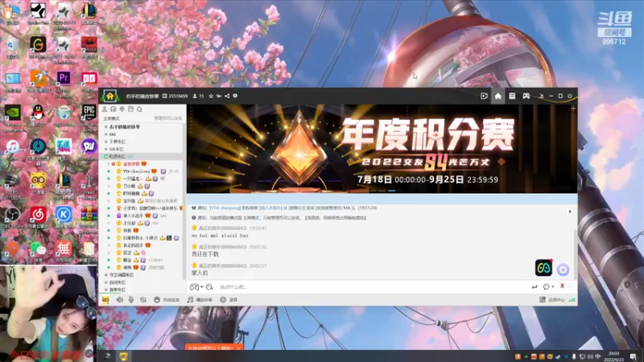The image size is (644, 362).
Task: Click the purple gear floating icon
Action: coord(563,269)
